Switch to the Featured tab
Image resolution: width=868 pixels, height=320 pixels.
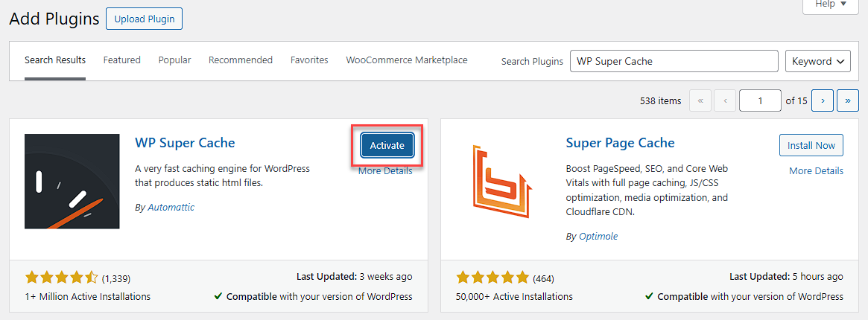point(121,60)
